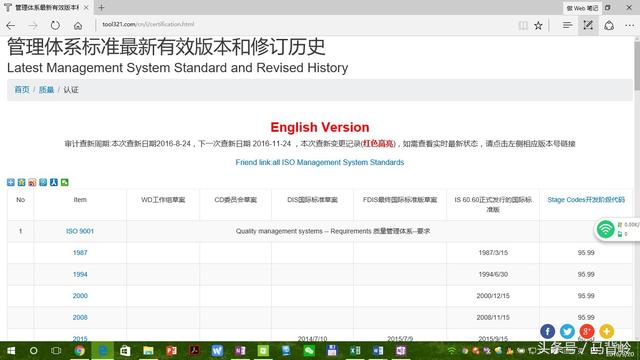Open Windows Store from the taskbar
This screenshot has height=360, width=640.
coord(125,351)
